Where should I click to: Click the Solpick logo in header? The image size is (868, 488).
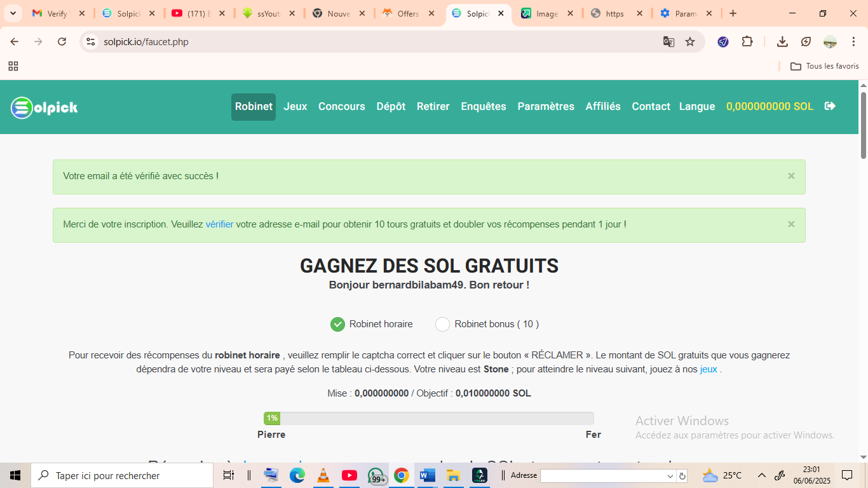pyautogui.click(x=44, y=107)
